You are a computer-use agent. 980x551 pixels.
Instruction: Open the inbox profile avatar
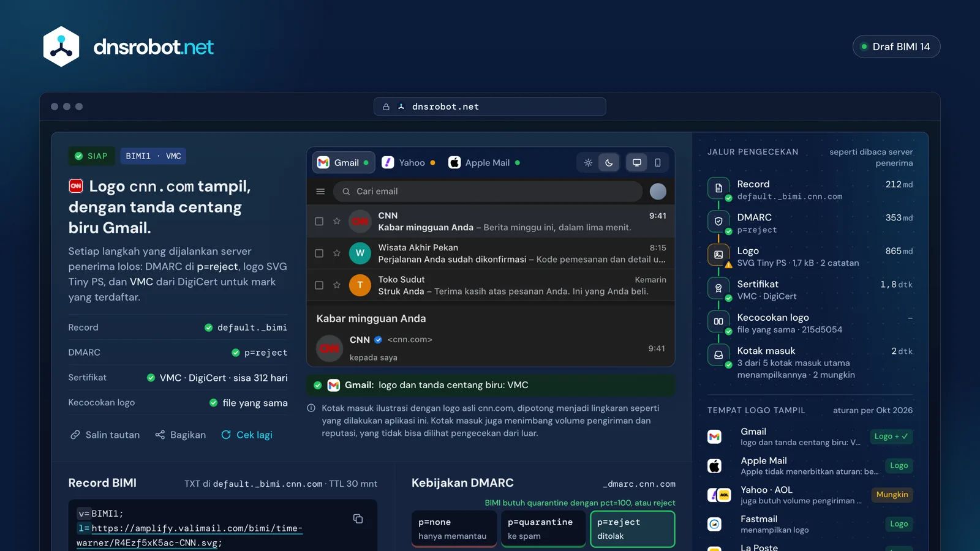[x=658, y=192]
